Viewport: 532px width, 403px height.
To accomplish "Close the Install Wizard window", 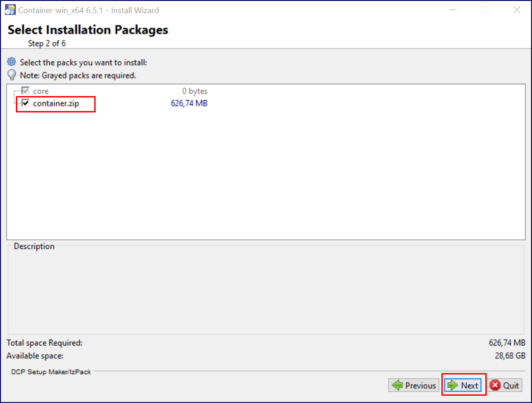I will [517, 10].
